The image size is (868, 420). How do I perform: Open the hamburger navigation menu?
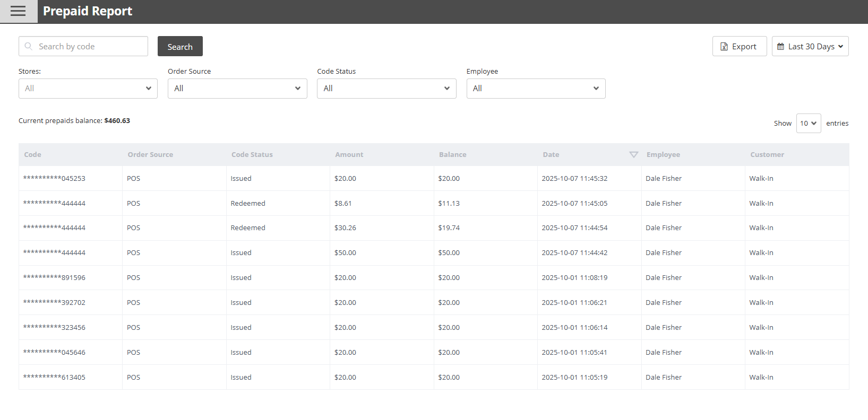18,11
